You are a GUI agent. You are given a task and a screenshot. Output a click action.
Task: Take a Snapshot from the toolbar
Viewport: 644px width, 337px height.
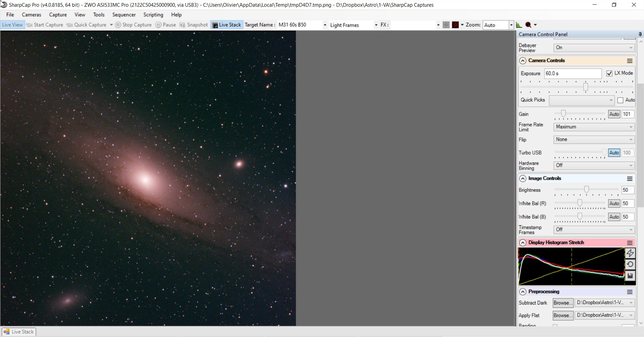194,25
